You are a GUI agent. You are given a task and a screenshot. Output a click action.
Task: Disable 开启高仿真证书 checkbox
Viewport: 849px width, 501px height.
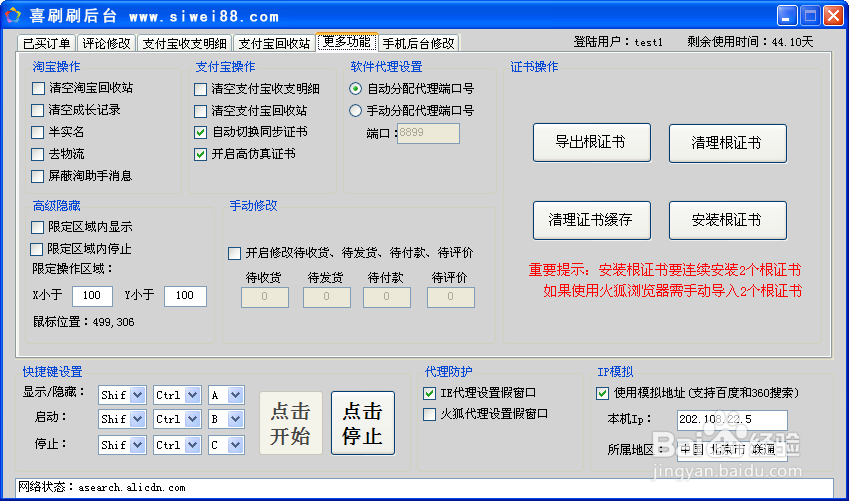[x=200, y=154]
